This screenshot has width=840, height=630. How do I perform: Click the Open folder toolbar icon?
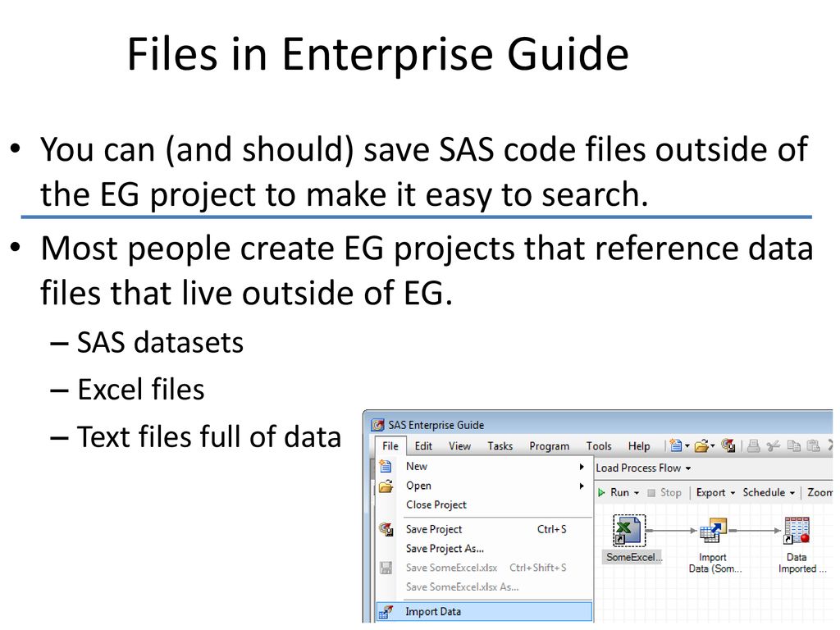pos(701,445)
